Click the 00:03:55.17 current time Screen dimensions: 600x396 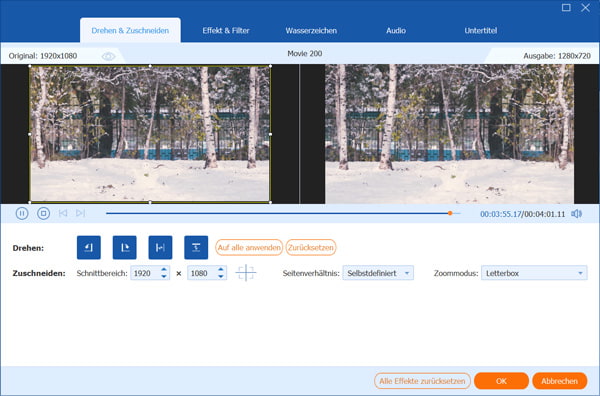pos(501,214)
